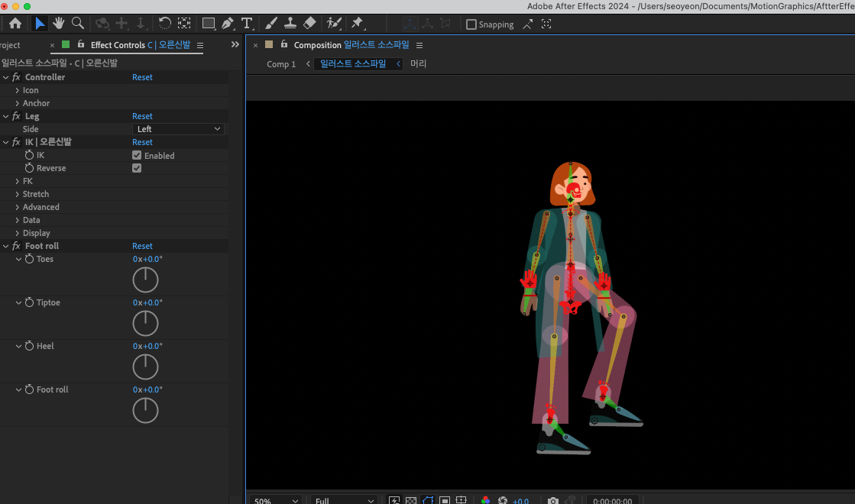
Task: Expand the Stretch property group
Action: [18, 194]
